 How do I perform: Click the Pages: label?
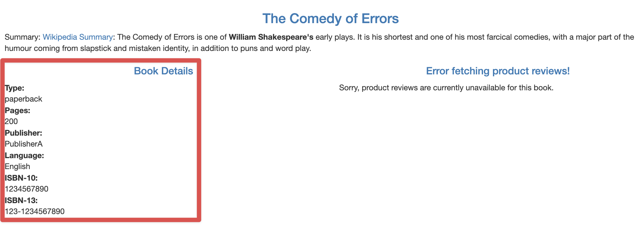17,111
